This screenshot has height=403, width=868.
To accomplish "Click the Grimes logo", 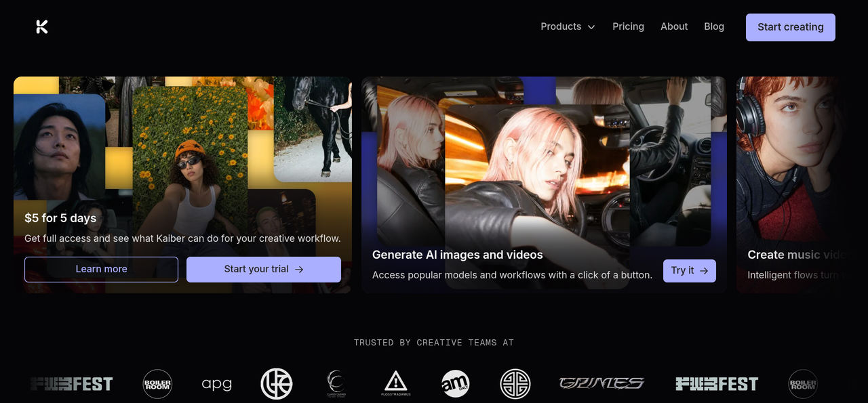I will [x=601, y=384].
